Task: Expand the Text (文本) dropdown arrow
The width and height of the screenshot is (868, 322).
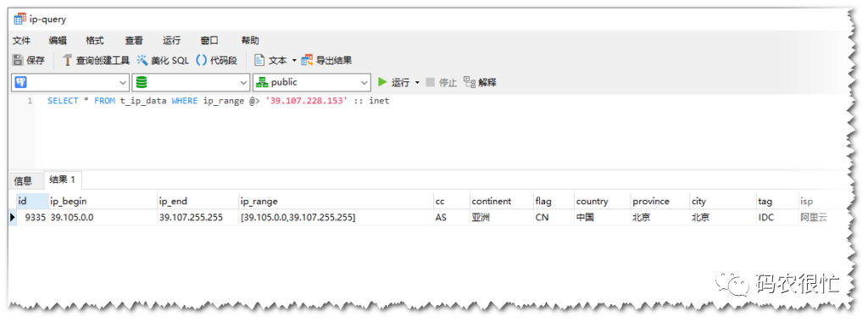Action: click(294, 60)
